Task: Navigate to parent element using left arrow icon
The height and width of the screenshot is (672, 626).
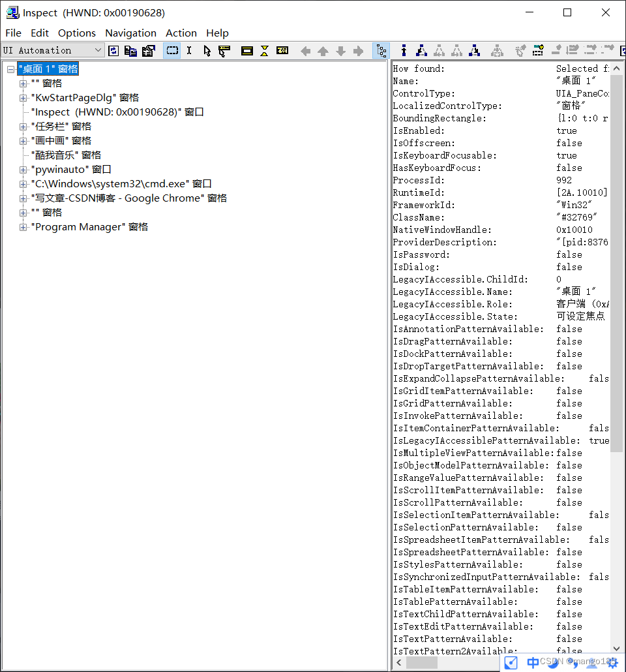Action: [304, 50]
